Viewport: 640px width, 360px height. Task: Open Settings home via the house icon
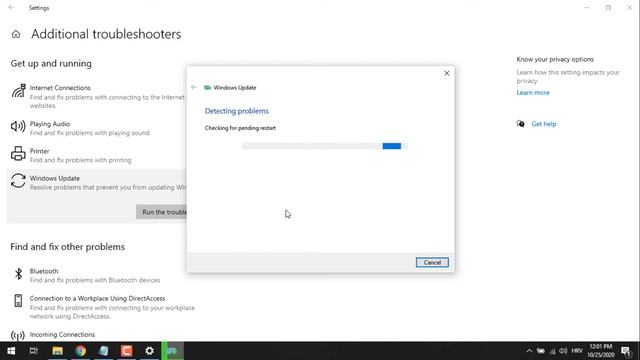click(x=16, y=34)
